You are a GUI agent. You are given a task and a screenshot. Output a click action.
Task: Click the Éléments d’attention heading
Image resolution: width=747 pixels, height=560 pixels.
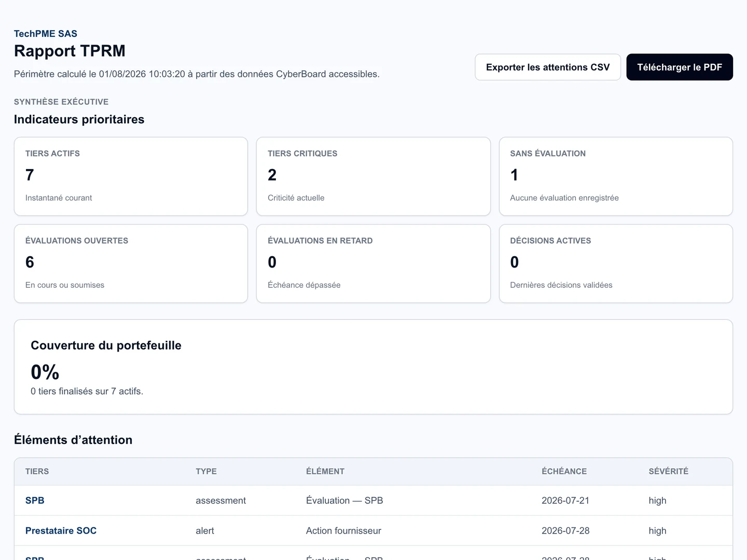73,440
